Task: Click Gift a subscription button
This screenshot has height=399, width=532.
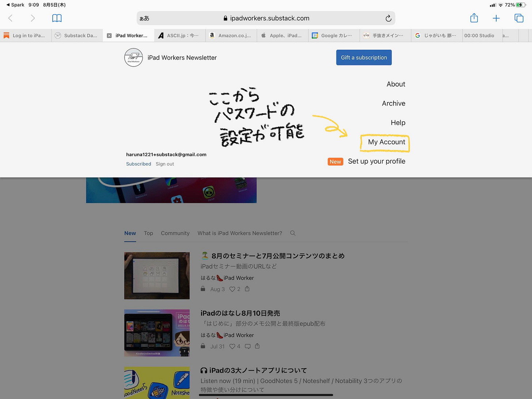Action: point(364,57)
